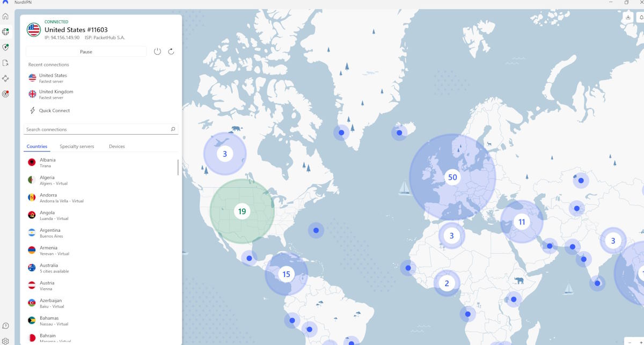Click the power disconnect icon
Screen dimensions: 644x345
point(157,52)
